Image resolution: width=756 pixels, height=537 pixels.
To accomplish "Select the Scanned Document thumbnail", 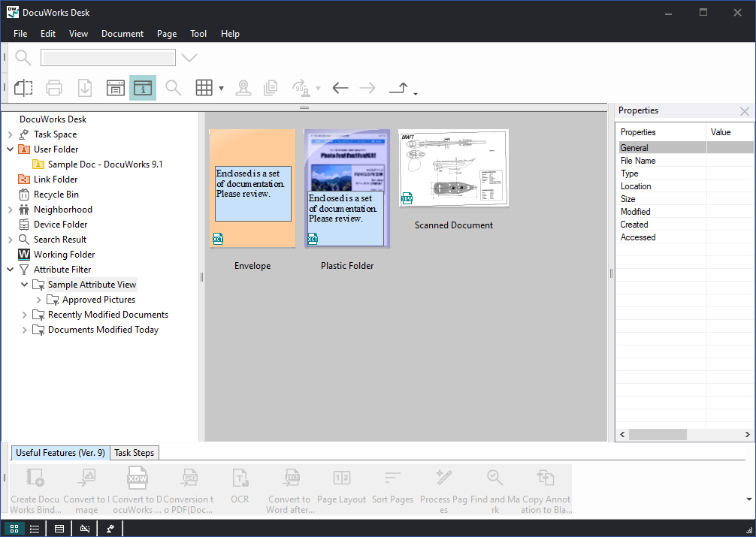I will pyautogui.click(x=454, y=167).
